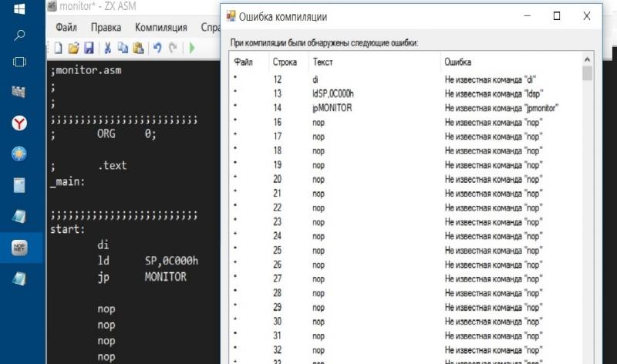The height and width of the screenshot is (364, 617).
Task: Click the Copy toolbar icon
Action: pos(123,48)
